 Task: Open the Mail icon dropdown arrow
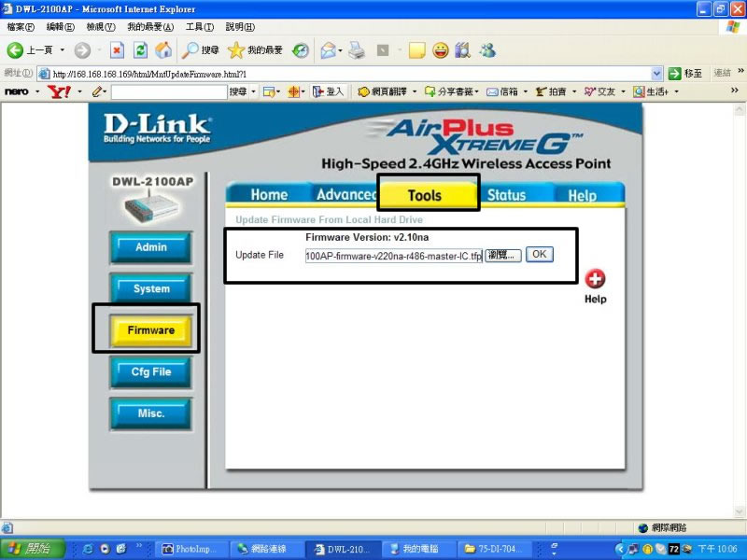tap(340, 50)
